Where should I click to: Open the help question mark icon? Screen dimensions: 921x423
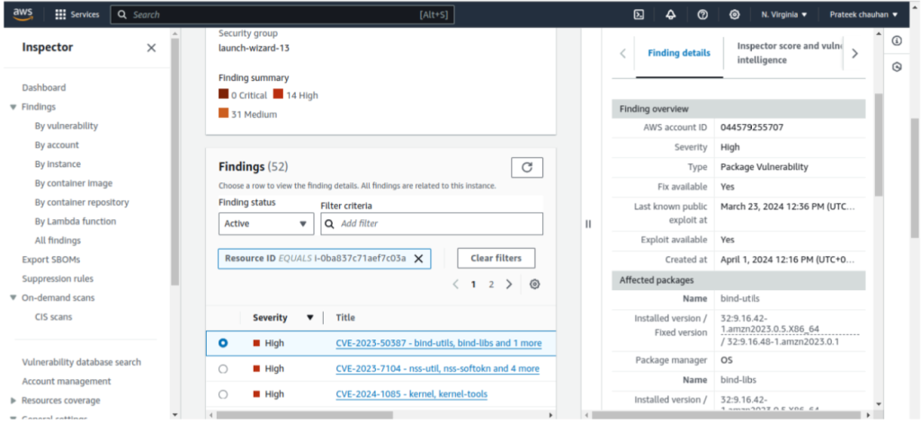pos(702,15)
